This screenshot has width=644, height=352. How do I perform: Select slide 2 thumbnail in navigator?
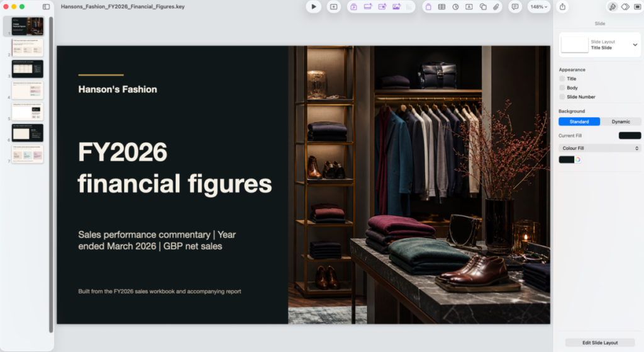pyautogui.click(x=27, y=48)
